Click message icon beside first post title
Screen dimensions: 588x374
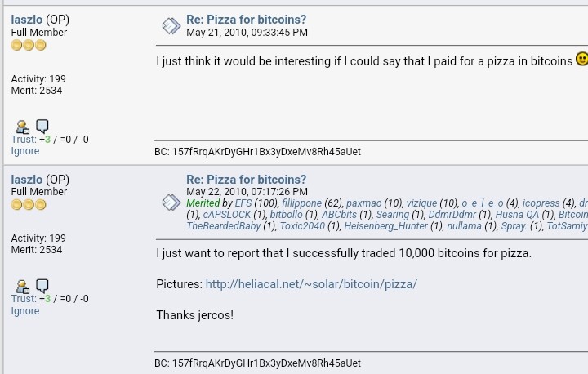(171, 26)
